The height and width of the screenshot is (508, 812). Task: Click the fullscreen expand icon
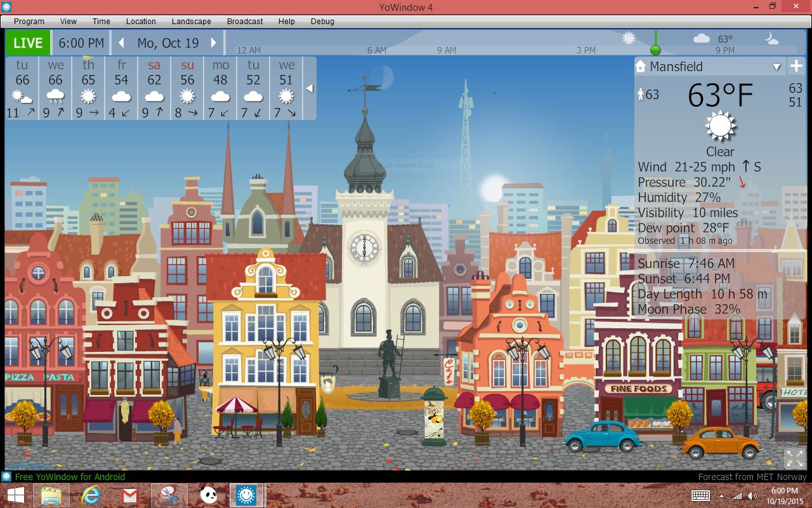point(794,458)
